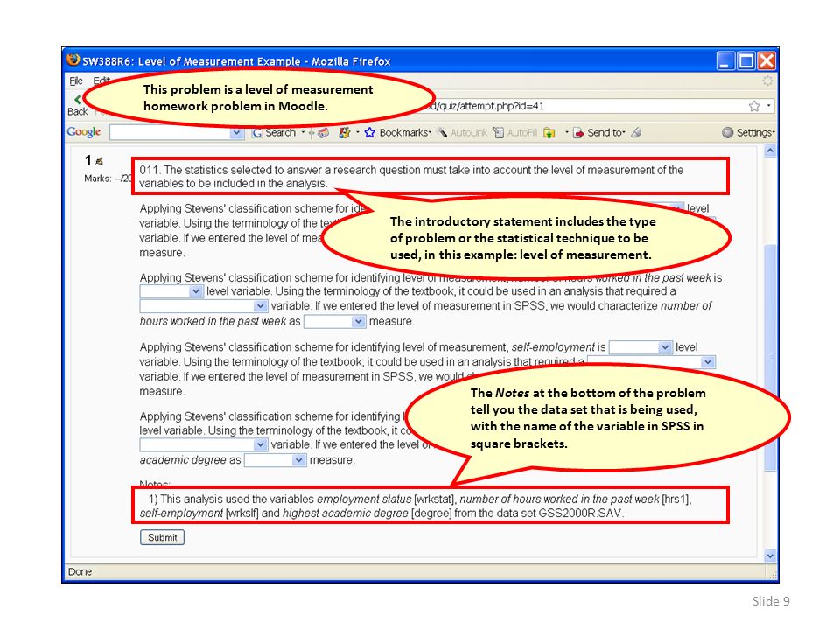This screenshot has width=840, height=630.
Task: Click the Submit button
Action: click(163, 537)
